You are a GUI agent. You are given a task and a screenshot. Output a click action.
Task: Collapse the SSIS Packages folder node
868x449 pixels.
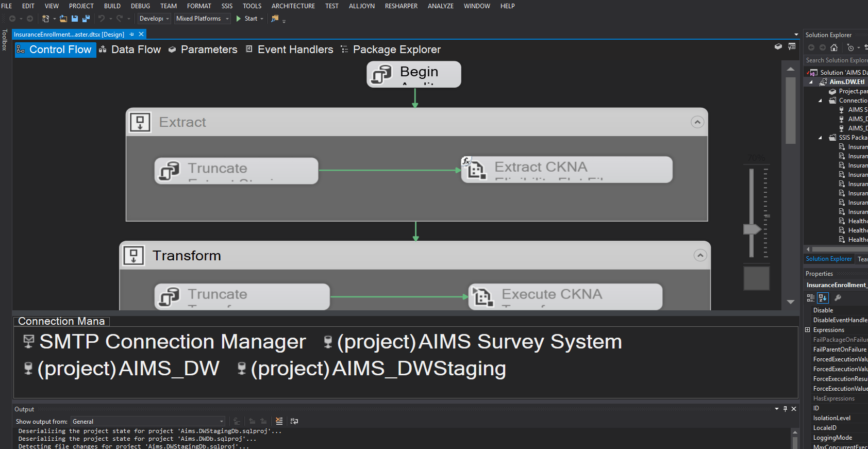point(820,138)
